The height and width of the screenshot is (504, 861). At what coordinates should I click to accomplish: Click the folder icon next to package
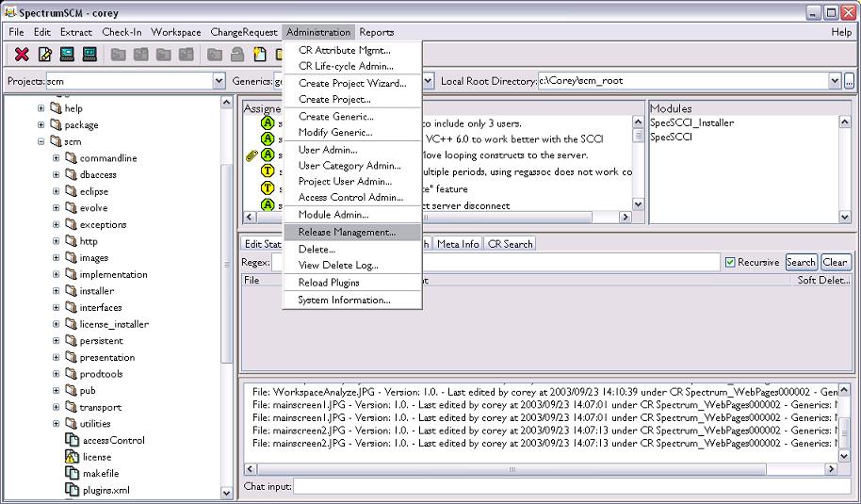(56, 124)
